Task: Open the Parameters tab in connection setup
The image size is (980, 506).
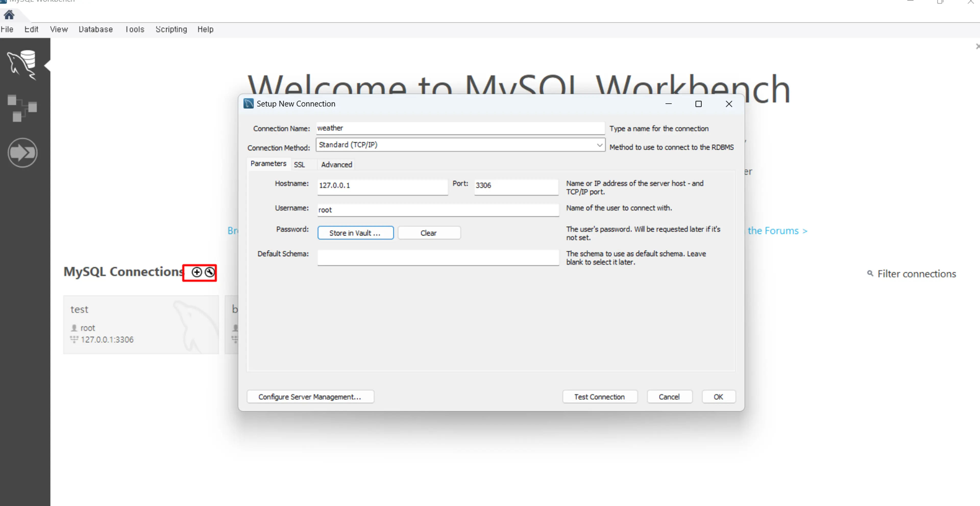Action: (x=268, y=163)
